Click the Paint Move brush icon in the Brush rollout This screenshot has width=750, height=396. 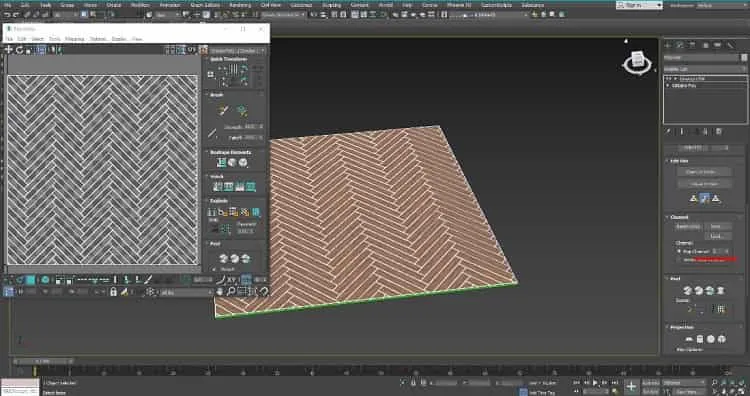[x=222, y=110]
